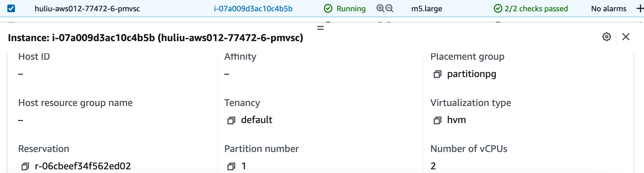Screen dimensions: 644x173
Task: Click the Instance heading in details panel
Action: coord(155,38)
